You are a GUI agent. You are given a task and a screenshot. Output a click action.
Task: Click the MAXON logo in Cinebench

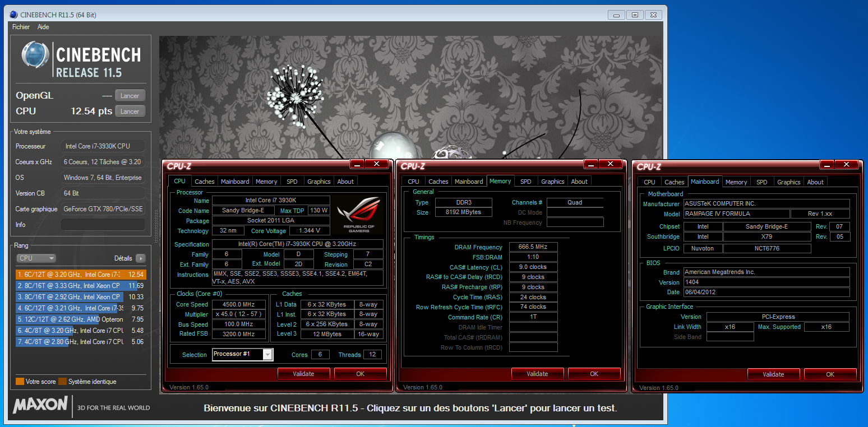point(40,405)
